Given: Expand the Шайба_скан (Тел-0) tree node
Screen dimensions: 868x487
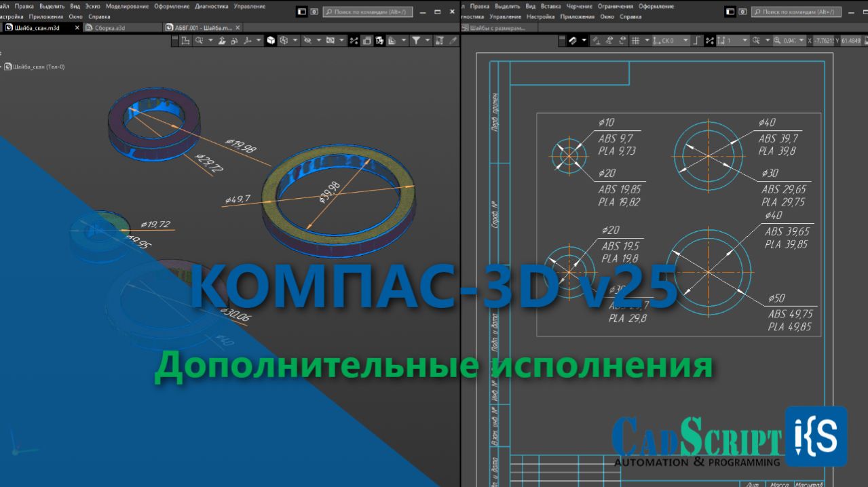Looking at the screenshot, I should click(x=1, y=66).
